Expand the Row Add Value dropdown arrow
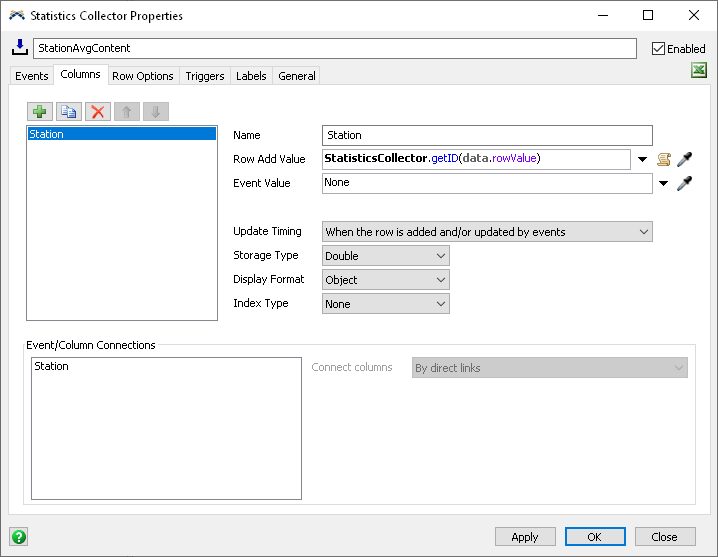 (x=642, y=159)
